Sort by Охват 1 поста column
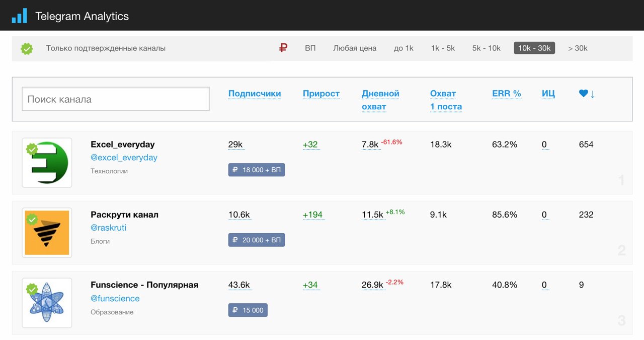644x340 pixels. [446, 100]
